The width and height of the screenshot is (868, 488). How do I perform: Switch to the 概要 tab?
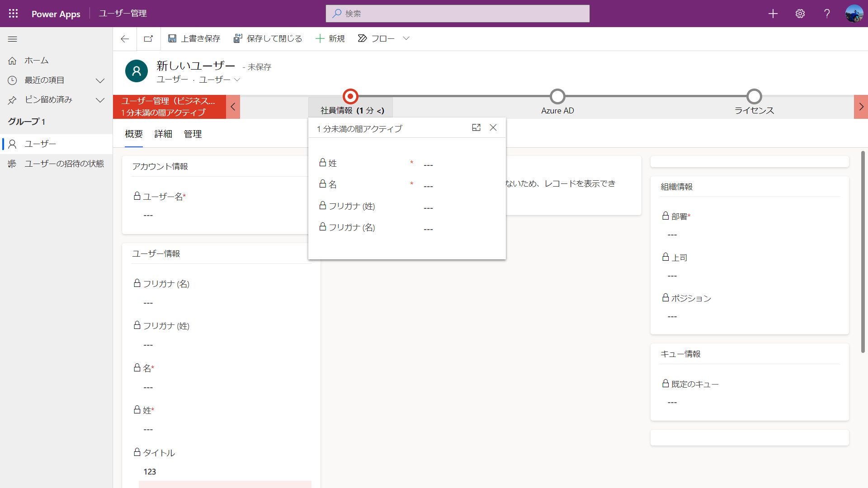(x=134, y=134)
